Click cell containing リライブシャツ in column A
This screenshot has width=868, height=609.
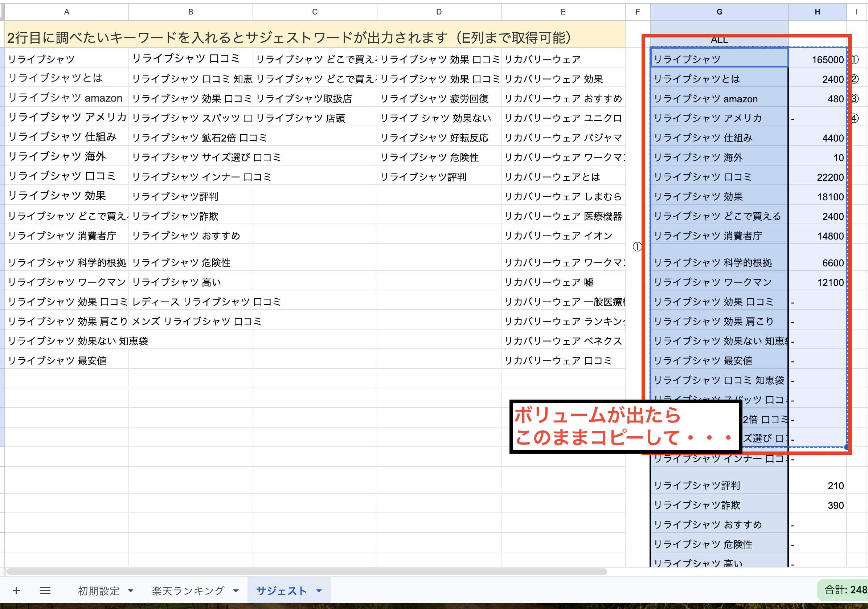click(42, 59)
